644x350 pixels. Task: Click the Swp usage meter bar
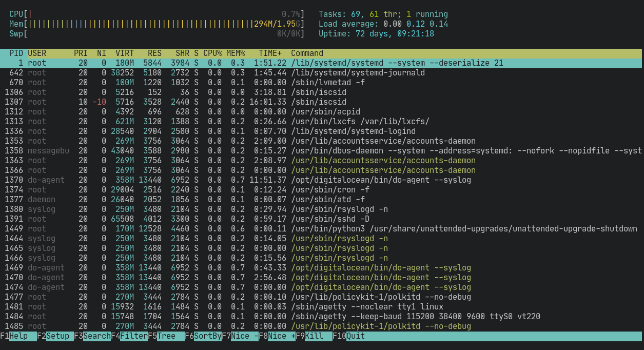(157, 34)
